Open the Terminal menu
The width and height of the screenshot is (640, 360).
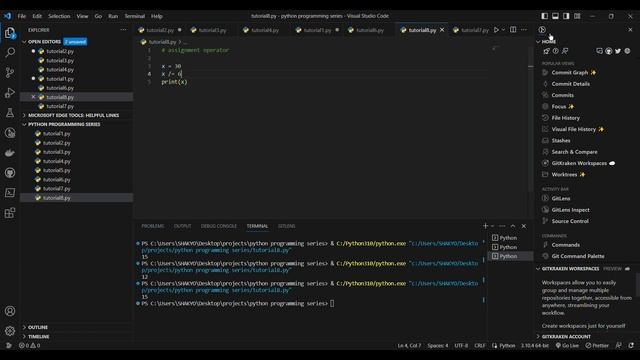click(x=135, y=16)
